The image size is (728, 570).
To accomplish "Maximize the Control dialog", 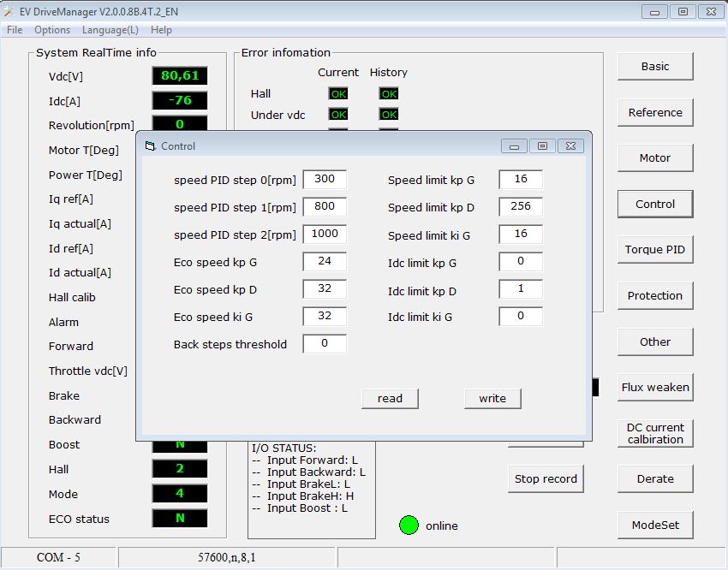I will pos(542,146).
